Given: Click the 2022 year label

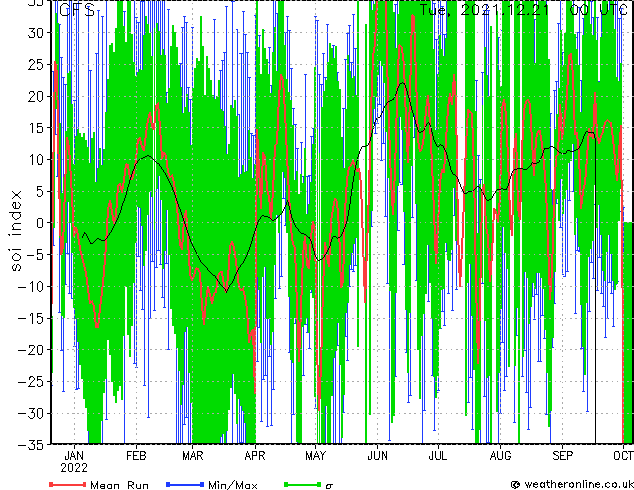Looking at the screenshot, I should point(74,468).
